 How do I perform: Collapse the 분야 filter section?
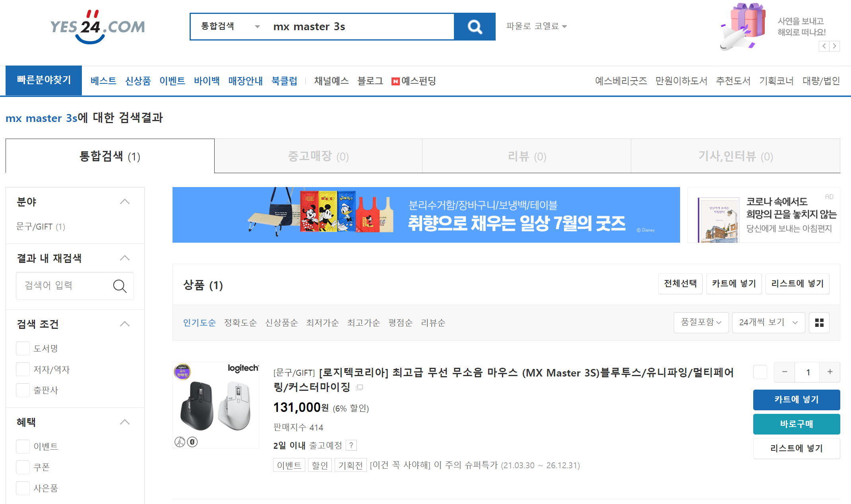125,202
